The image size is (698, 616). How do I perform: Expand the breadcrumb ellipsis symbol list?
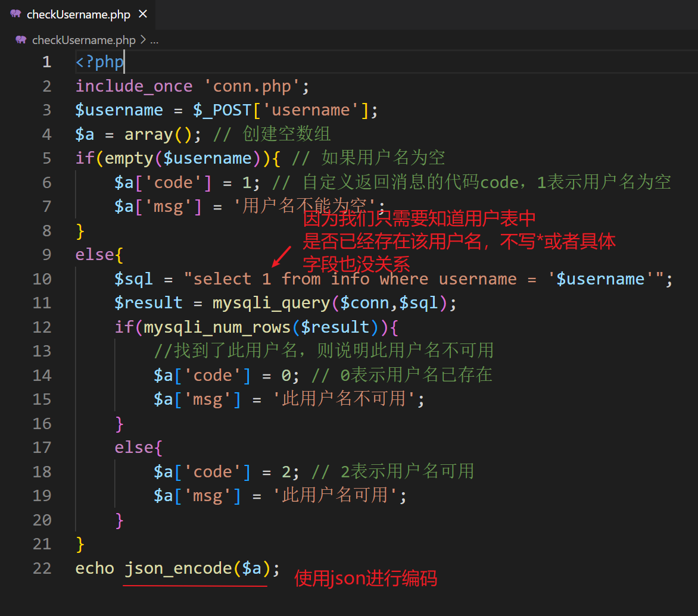154,40
